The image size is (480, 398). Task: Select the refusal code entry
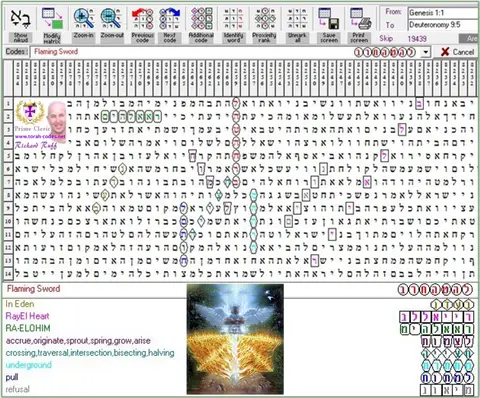point(18,389)
